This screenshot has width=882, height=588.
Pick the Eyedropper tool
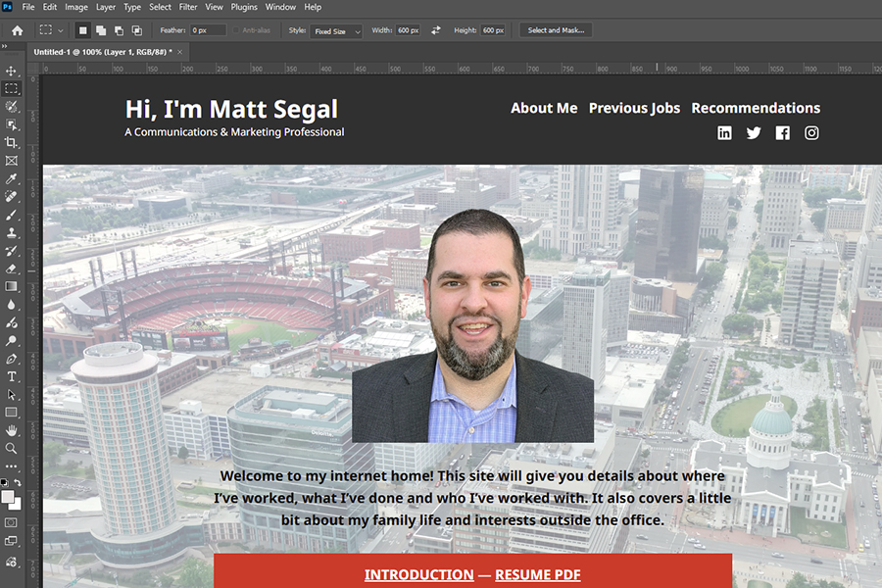click(12, 179)
